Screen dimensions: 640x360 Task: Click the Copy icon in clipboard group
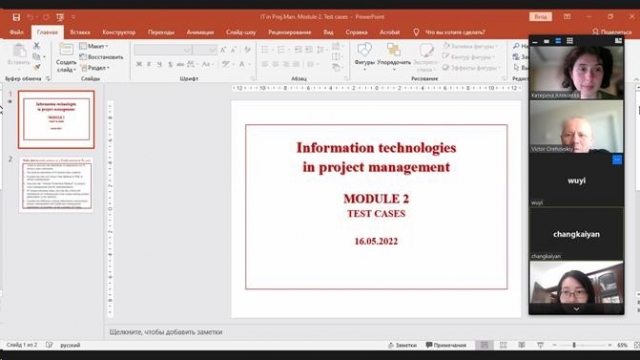click(36, 56)
